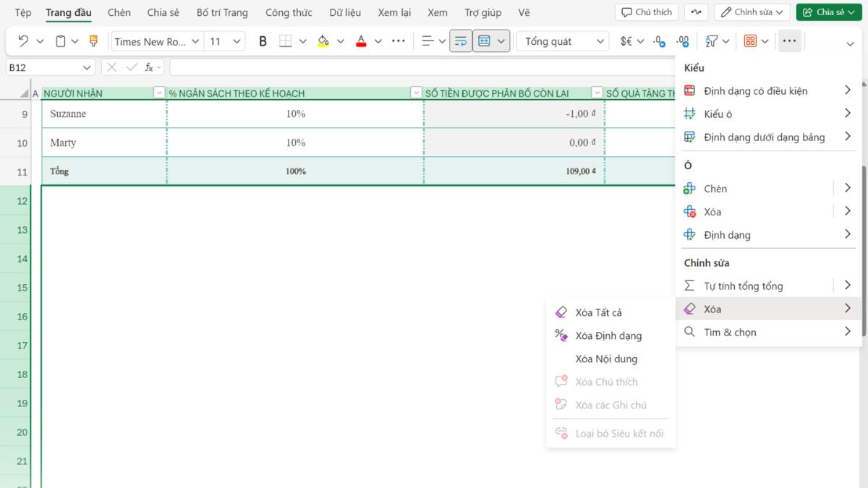Click increase decimal icon
The width and height of the screenshot is (868, 488).
(658, 41)
